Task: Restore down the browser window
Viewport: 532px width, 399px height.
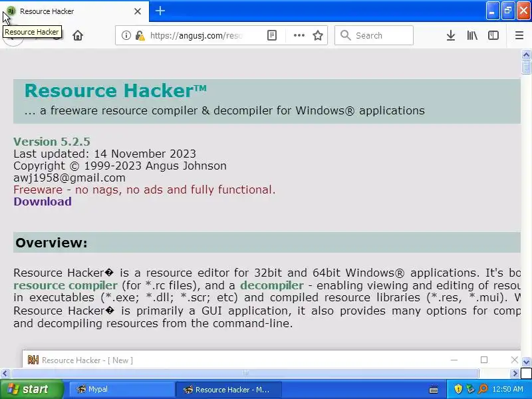Action: tap(508, 11)
